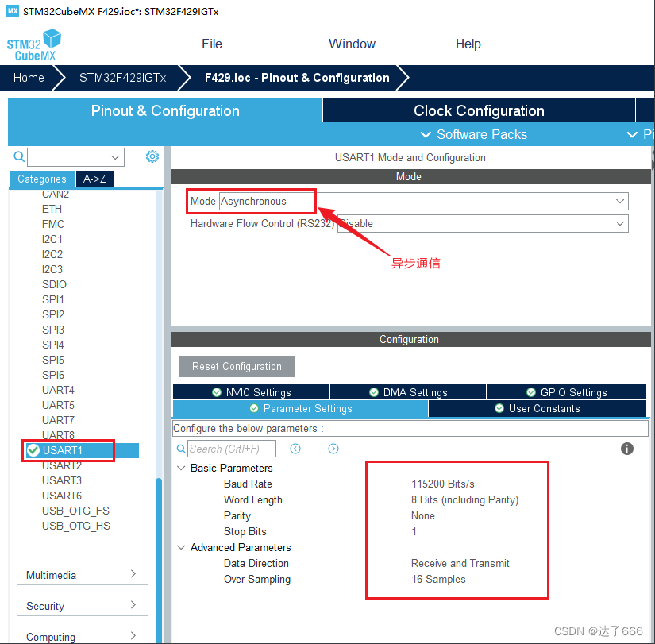The image size is (655, 644).
Task: Click the Over Sampling value 16 Samples
Action: [438, 579]
